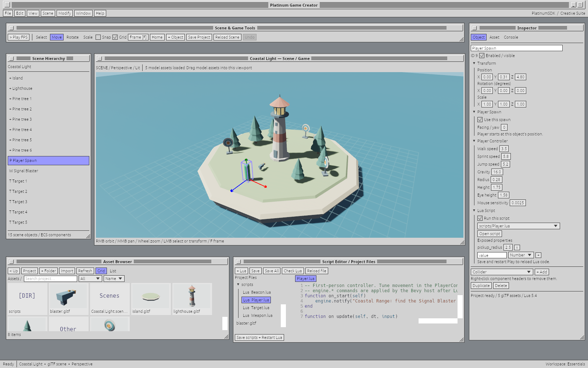Enable the Snap checkbox
Screen dimensions: 588x368
coord(98,37)
